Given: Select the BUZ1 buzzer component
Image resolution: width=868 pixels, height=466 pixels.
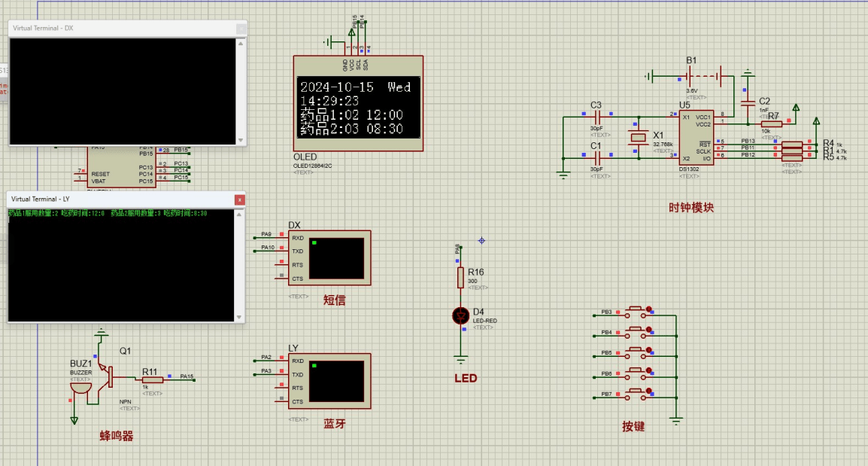Looking at the screenshot, I should (x=79, y=388).
